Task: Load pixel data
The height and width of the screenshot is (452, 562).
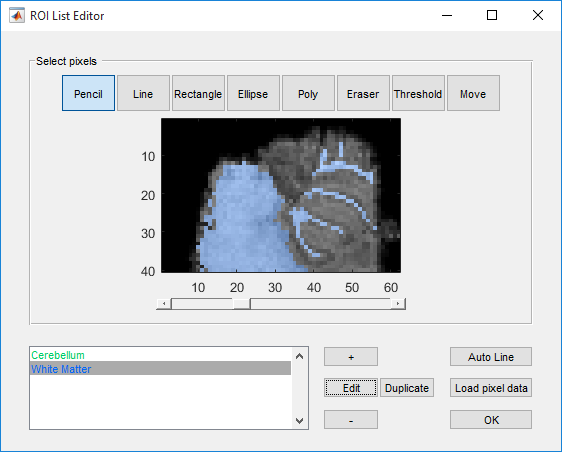Action: tap(491, 388)
